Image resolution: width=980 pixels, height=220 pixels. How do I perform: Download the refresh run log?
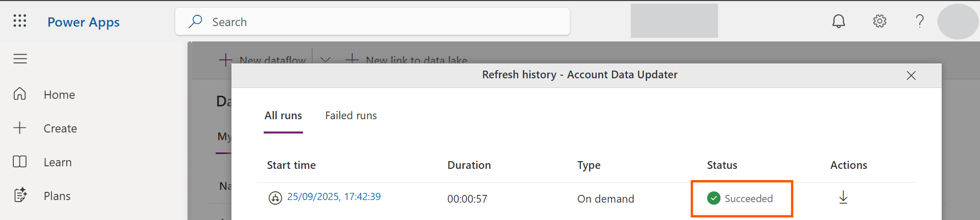point(843,197)
